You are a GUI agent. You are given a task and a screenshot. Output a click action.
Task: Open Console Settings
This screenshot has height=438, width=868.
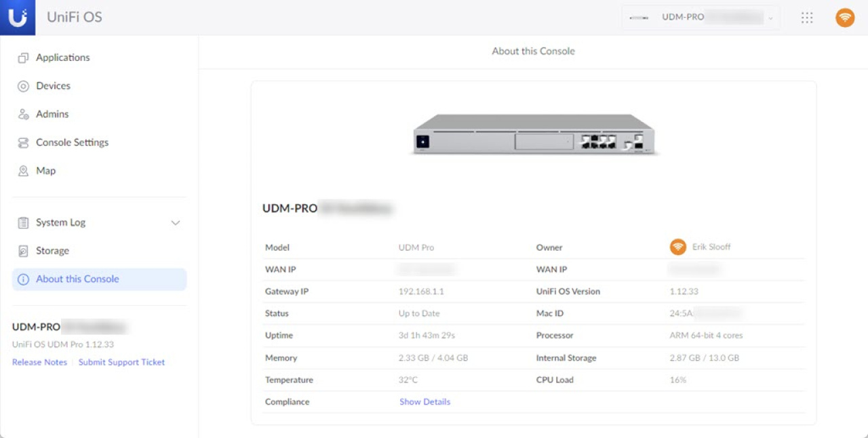pos(72,142)
